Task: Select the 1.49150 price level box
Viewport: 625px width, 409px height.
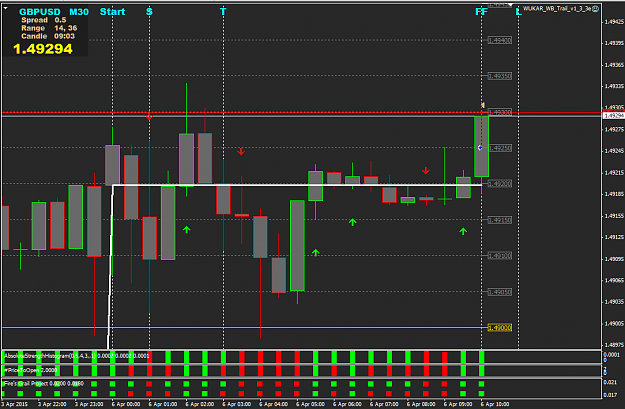Action: (x=500, y=220)
